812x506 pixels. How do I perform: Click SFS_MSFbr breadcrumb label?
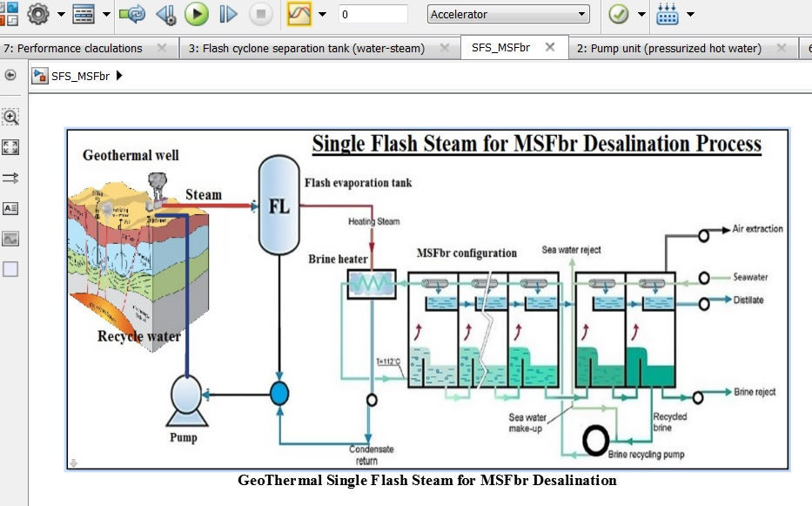coord(80,77)
